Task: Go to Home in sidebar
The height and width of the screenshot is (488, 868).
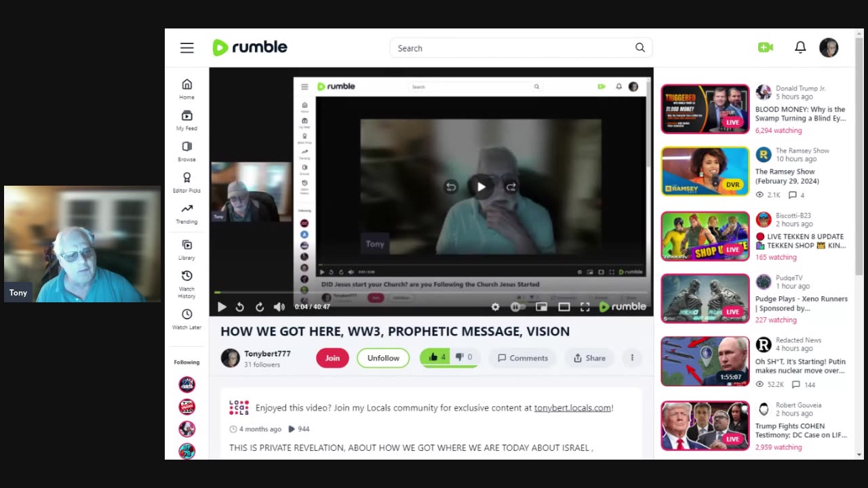Action: coord(186,88)
